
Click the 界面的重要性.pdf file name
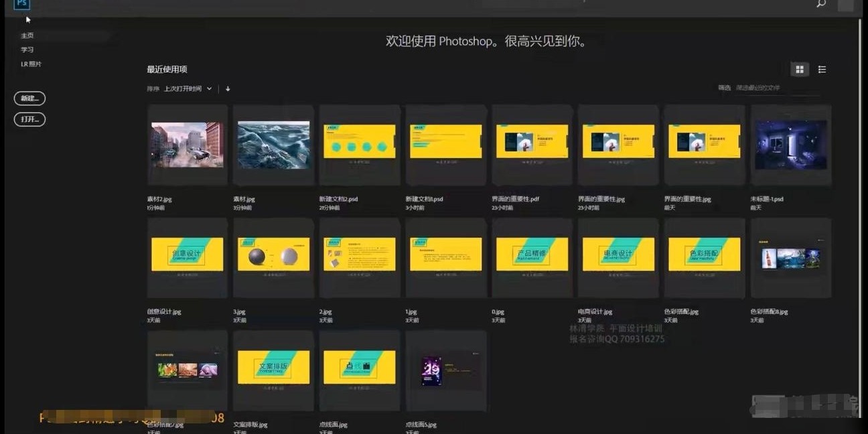(x=516, y=199)
